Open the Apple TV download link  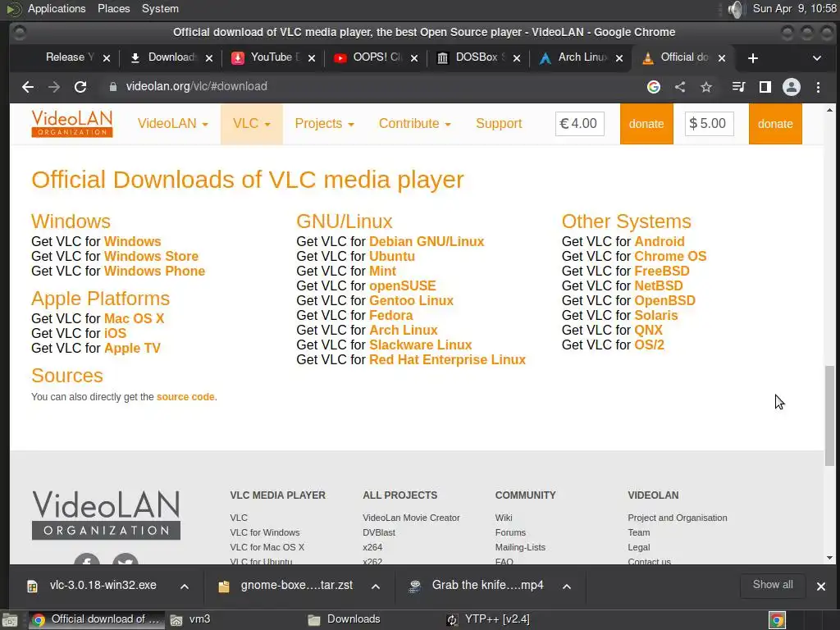(132, 348)
